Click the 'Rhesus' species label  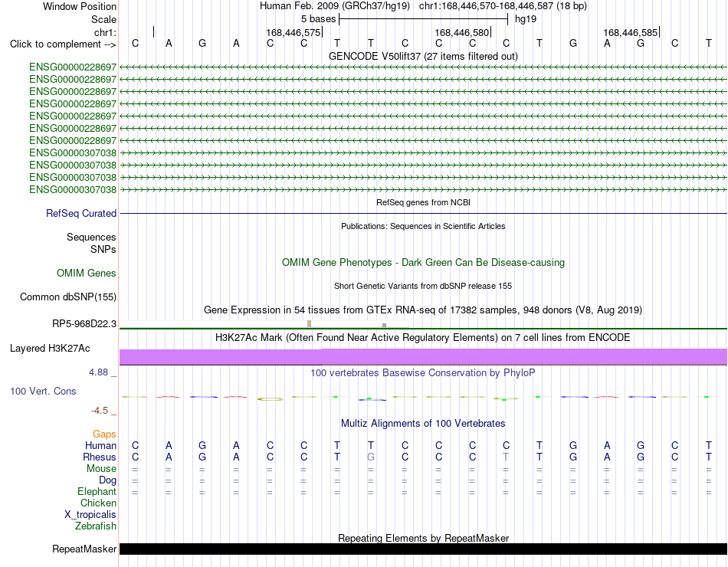100,457
